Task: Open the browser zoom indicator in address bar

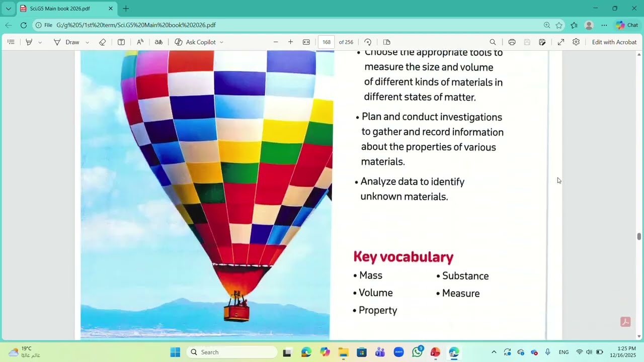Action: (547, 25)
